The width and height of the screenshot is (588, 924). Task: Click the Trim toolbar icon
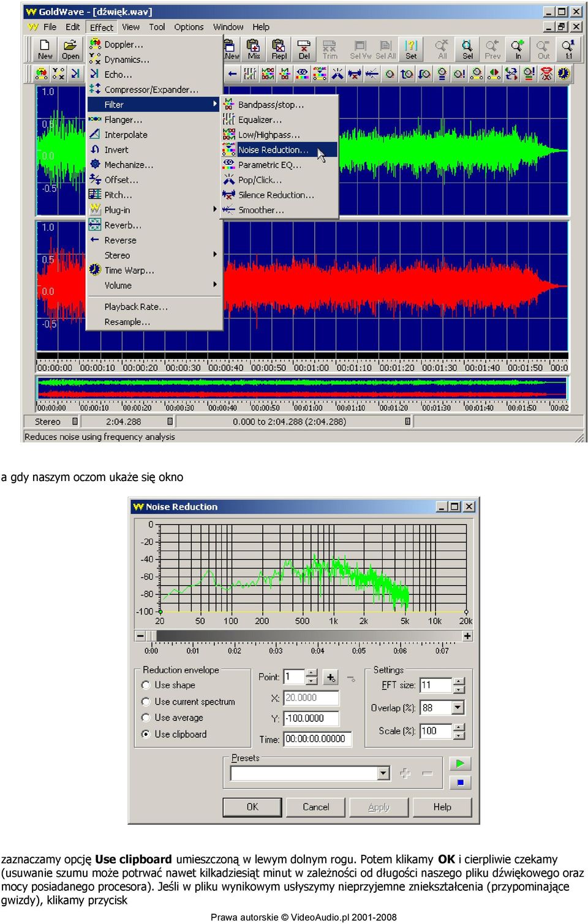[330, 48]
